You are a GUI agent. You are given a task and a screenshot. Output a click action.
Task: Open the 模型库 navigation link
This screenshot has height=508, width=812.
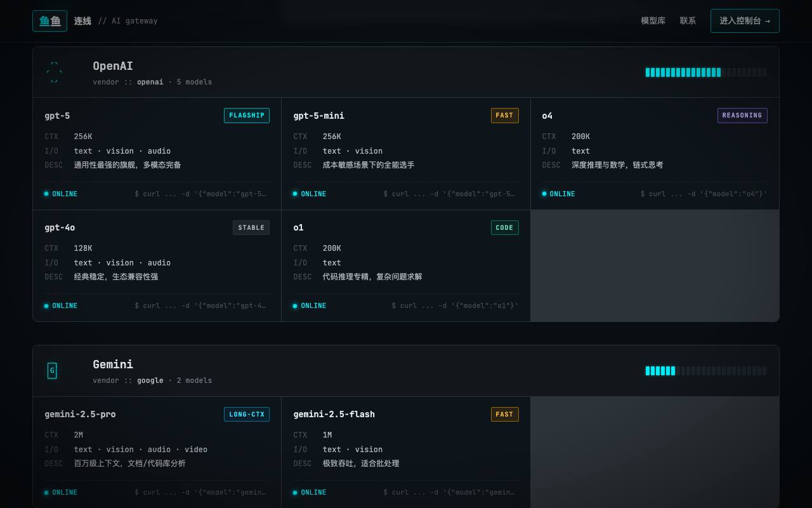point(653,21)
